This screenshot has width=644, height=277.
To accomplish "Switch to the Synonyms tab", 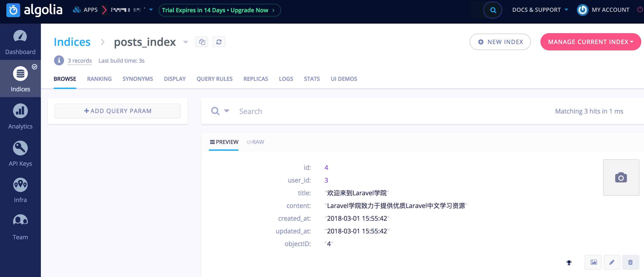I will pyautogui.click(x=138, y=79).
